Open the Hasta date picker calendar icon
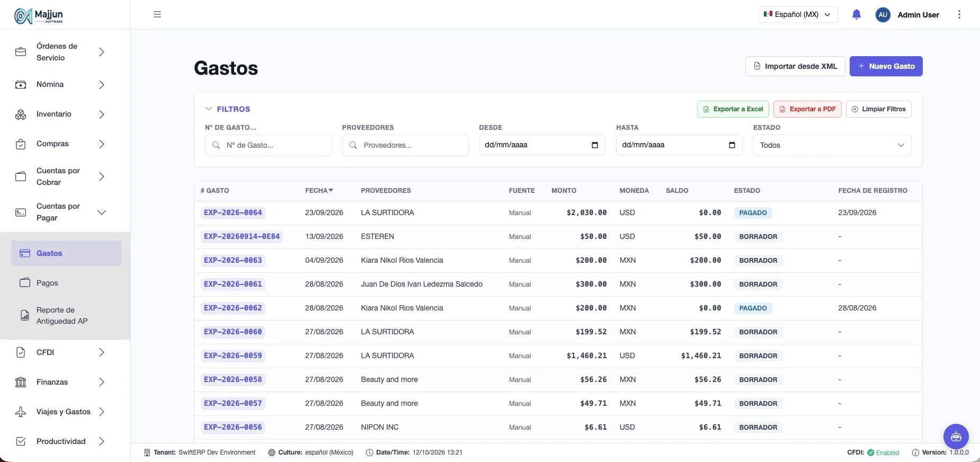The width and height of the screenshot is (980, 462). 732,145
